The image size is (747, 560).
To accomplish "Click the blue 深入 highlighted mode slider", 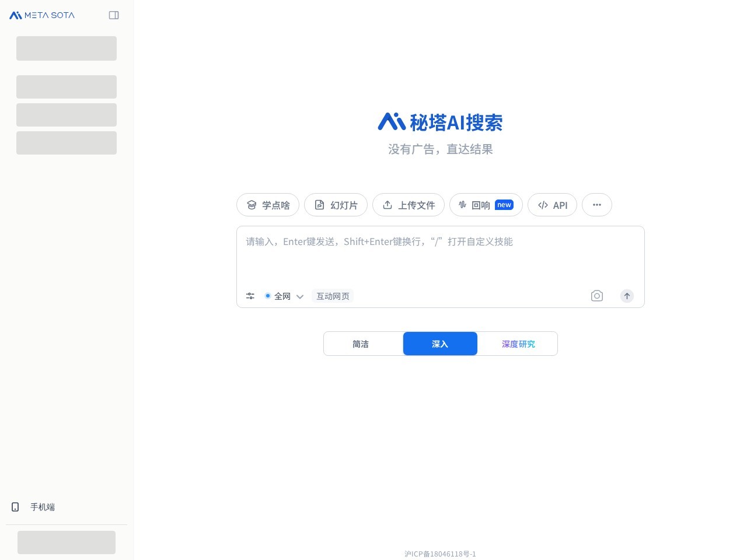I will [440, 344].
